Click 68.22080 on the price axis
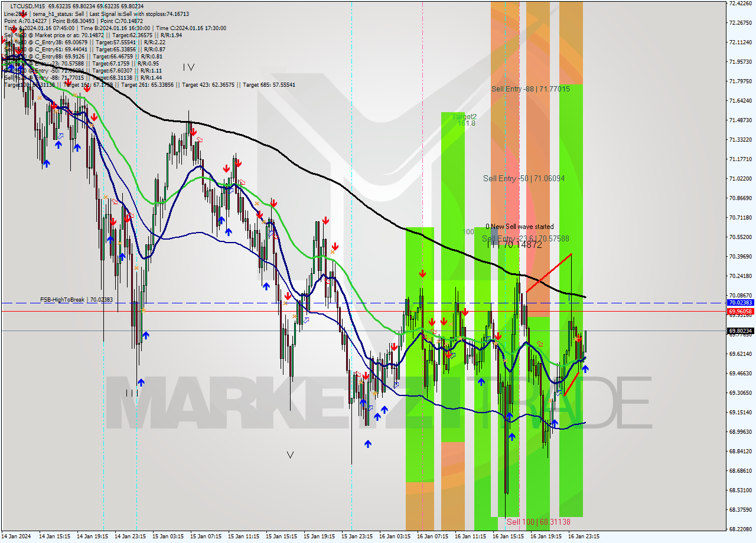756x543 pixels. 741,529
